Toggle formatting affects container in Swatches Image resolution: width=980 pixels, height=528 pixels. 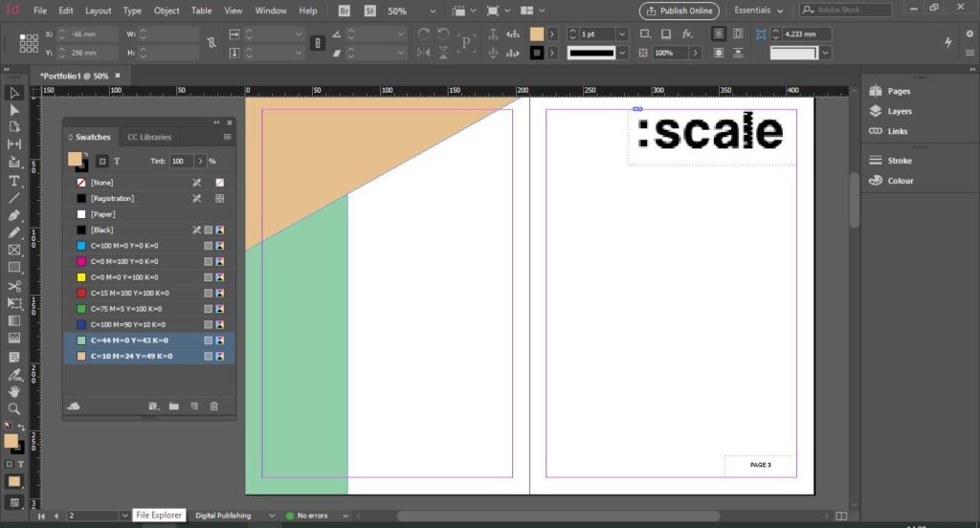102,162
